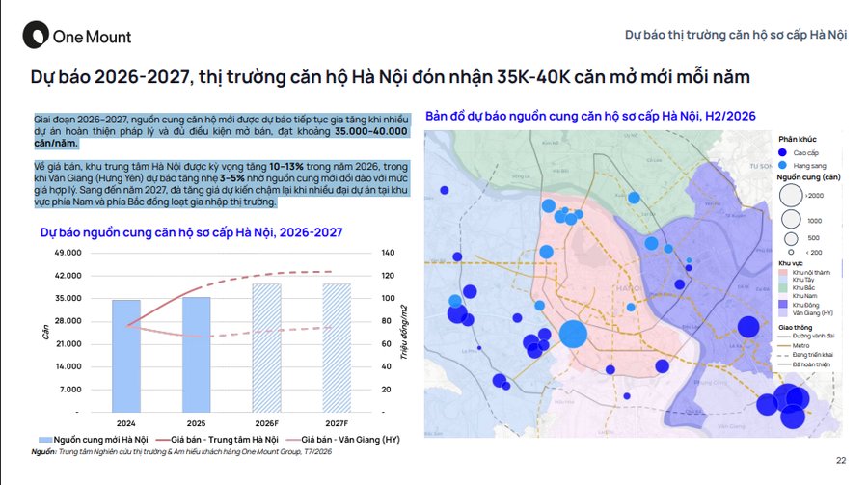868x485 pixels.
Task: Click the paragraph starting 'Giai đoạn 2026-2027'
Action: click(222, 131)
